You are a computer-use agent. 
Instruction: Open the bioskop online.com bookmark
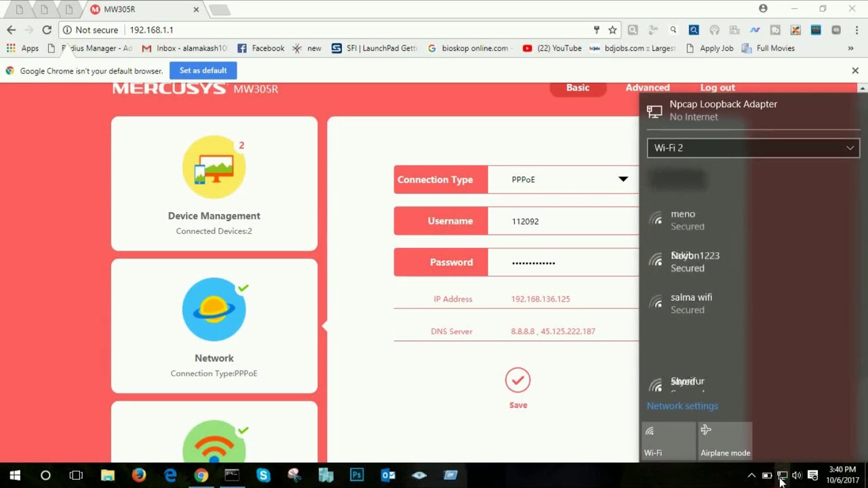[468, 48]
